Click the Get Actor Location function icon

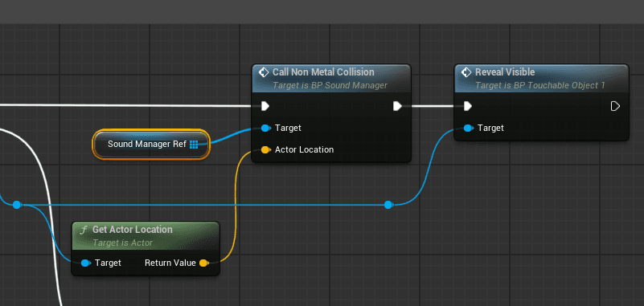click(x=84, y=230)
